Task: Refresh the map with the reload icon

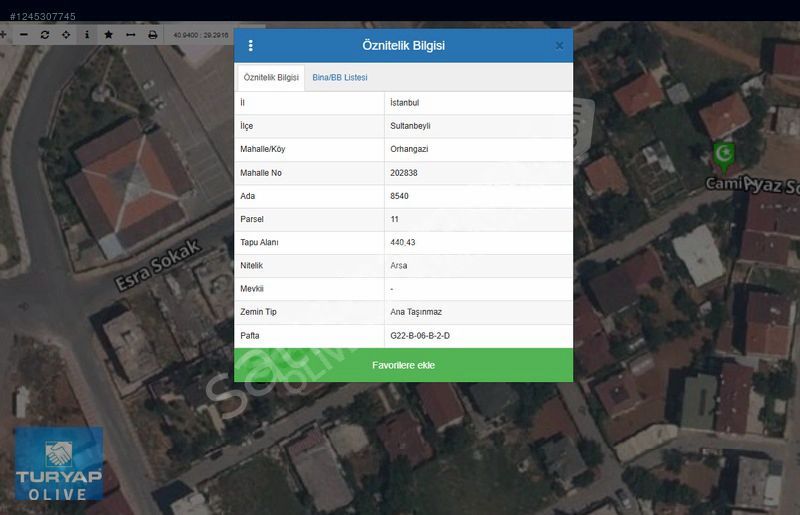Action: pos(45,34)
